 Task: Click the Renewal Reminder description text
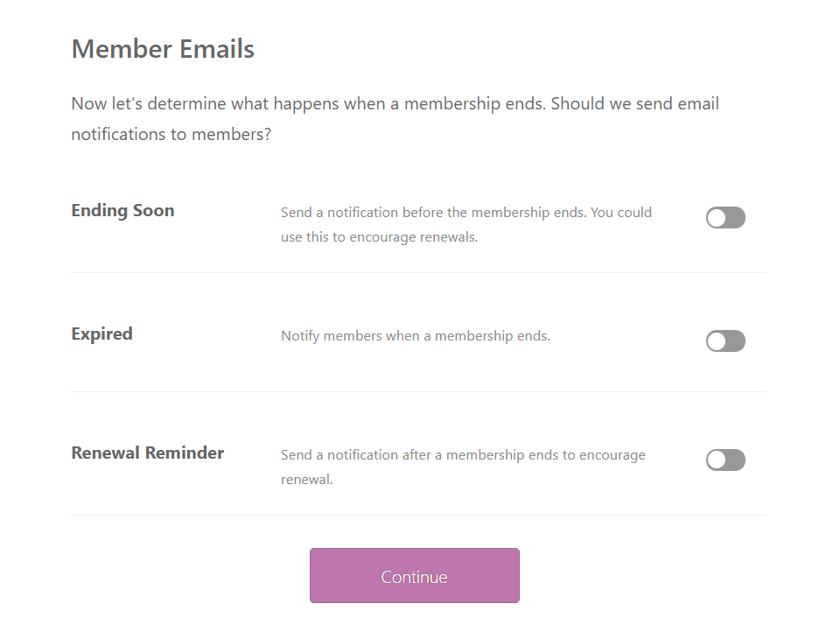(x=462, y=467)
